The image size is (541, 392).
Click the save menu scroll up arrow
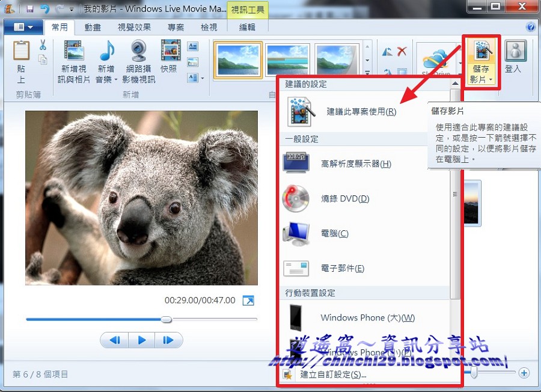tap(455, 83)
